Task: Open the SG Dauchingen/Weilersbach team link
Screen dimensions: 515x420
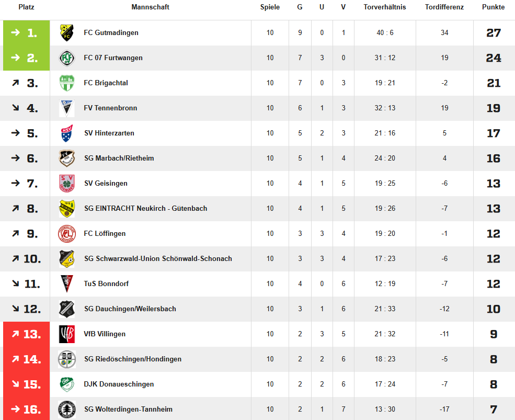Action: (x=130, y=309)
